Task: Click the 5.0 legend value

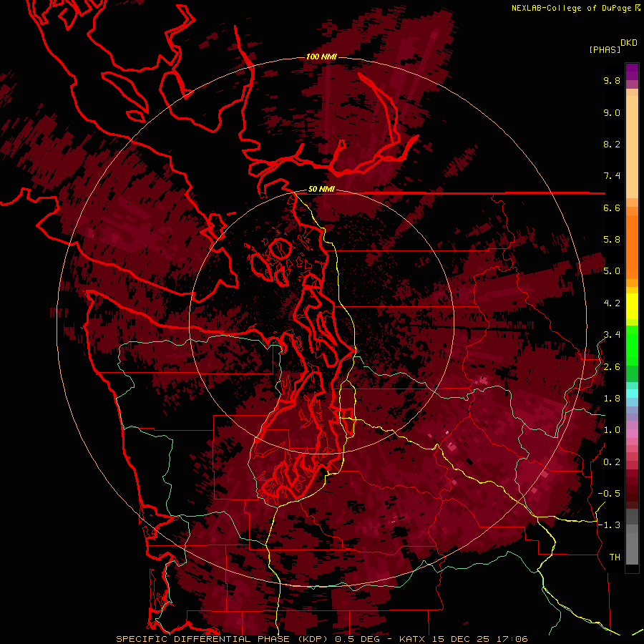Action: [612, 271]
